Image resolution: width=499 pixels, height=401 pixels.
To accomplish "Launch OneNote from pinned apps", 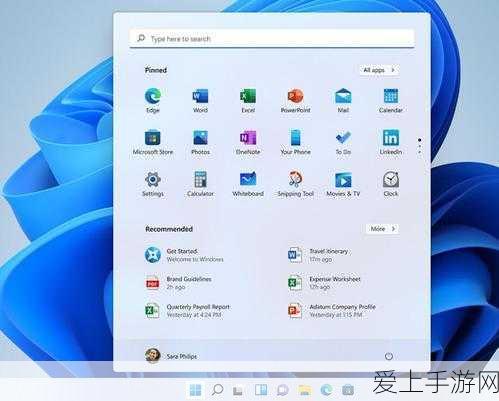I will click(x=248, y=142).
